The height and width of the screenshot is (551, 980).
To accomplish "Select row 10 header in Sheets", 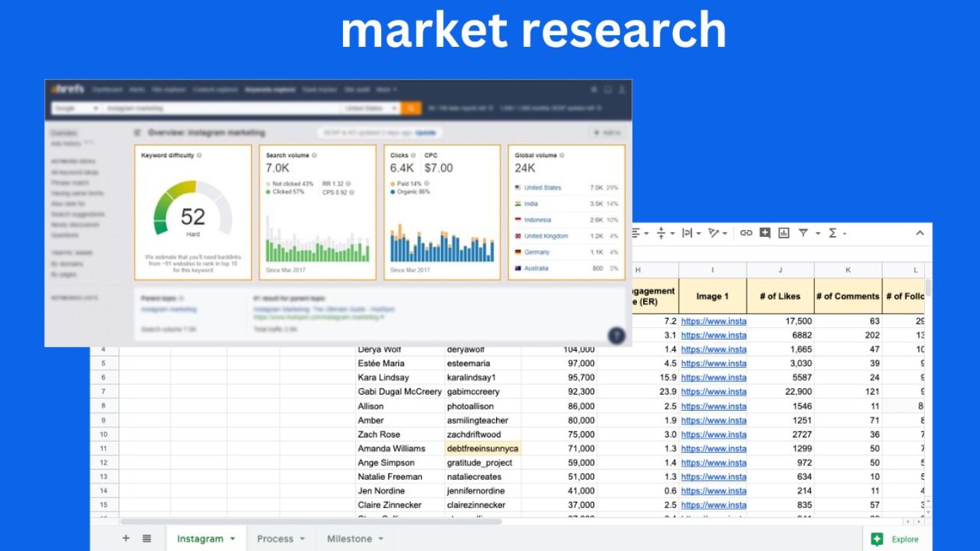I will click(104, 434).
